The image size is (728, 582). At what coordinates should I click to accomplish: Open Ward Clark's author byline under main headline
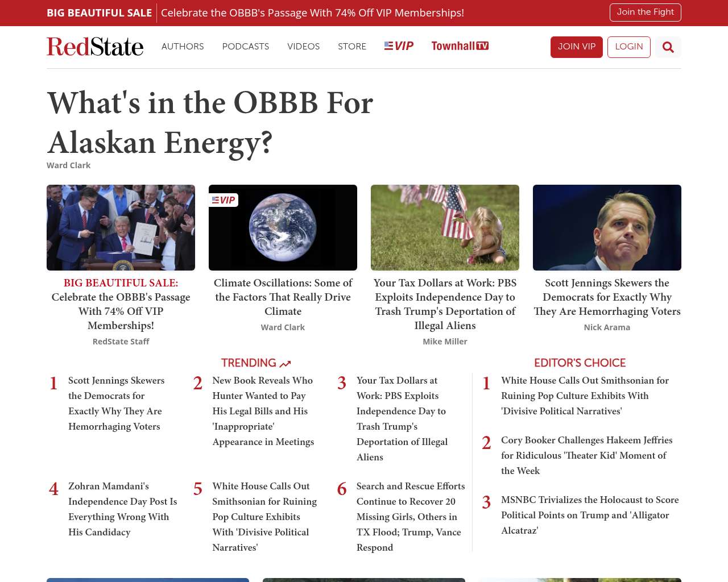[68, 165]
